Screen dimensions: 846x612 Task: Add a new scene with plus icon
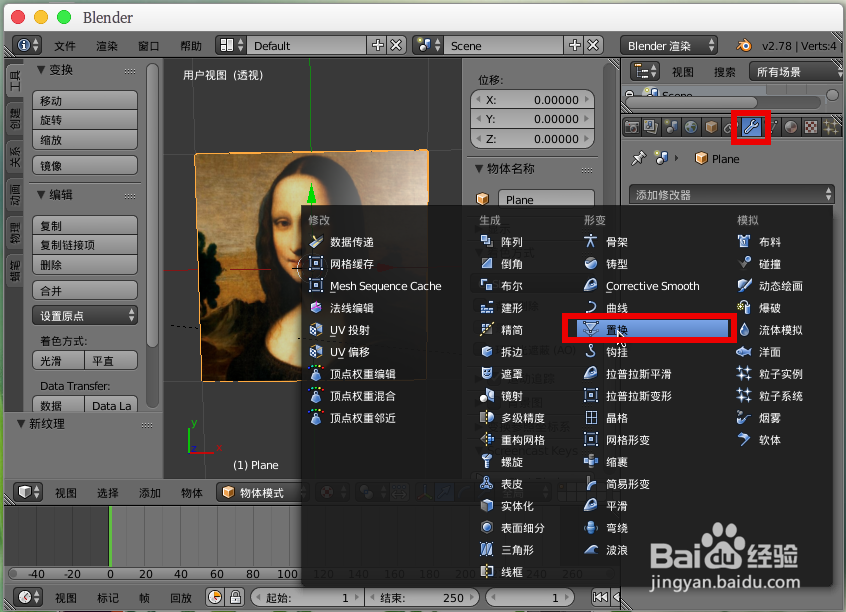pos(575,45)
